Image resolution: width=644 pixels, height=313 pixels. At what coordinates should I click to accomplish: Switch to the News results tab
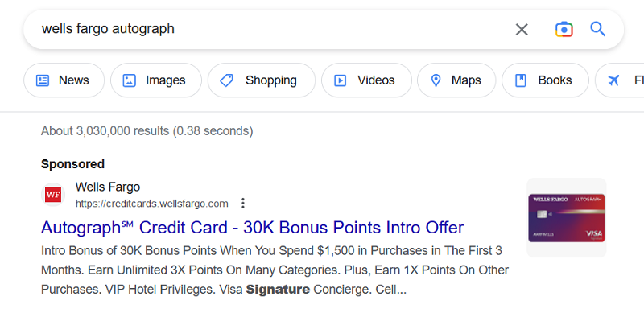click(64, 80)
